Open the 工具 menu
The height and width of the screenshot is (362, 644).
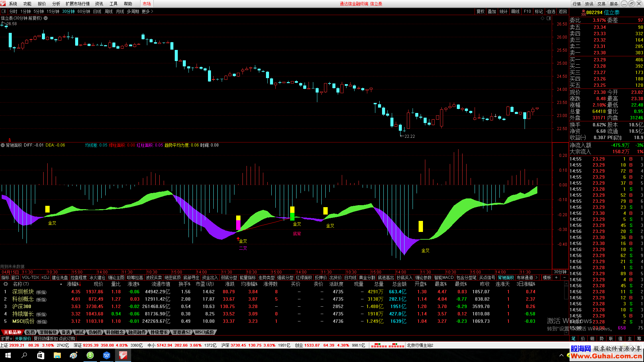[x=113, y=4]
